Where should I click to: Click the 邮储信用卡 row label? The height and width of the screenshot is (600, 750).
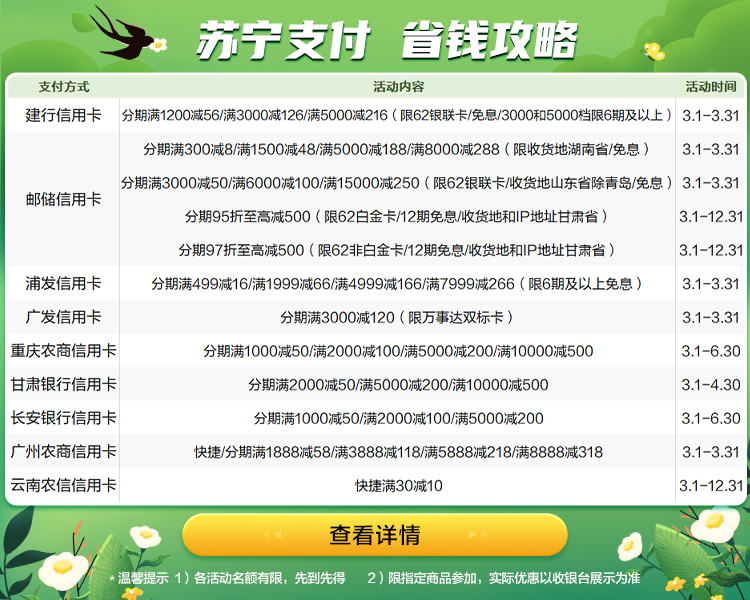tap(63, 200)
